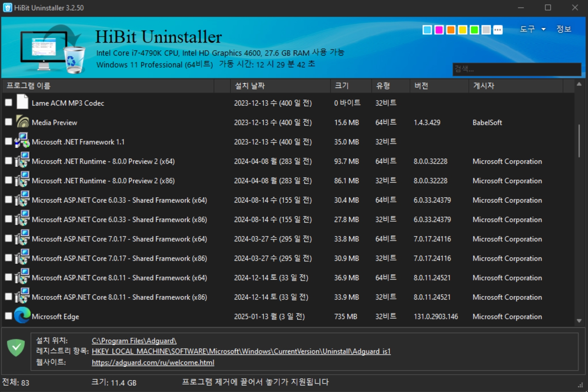
Task: Choose the green theme color
Action: [474, 30]
